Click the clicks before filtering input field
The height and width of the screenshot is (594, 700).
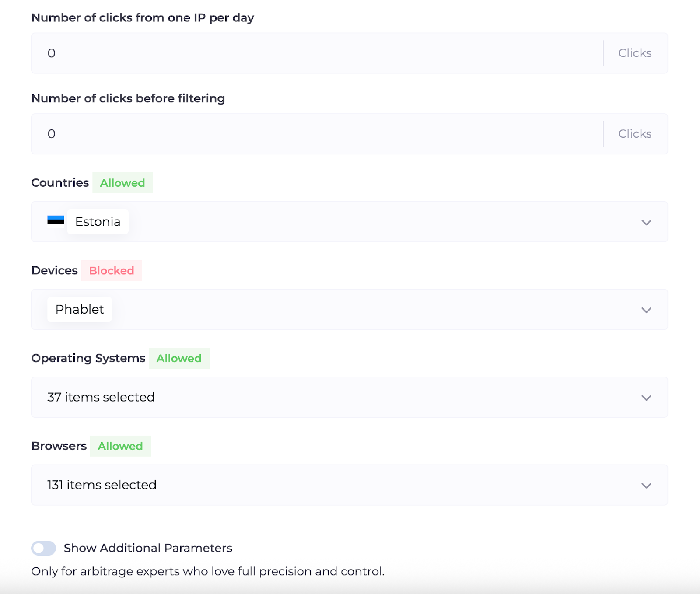(315, 134)
